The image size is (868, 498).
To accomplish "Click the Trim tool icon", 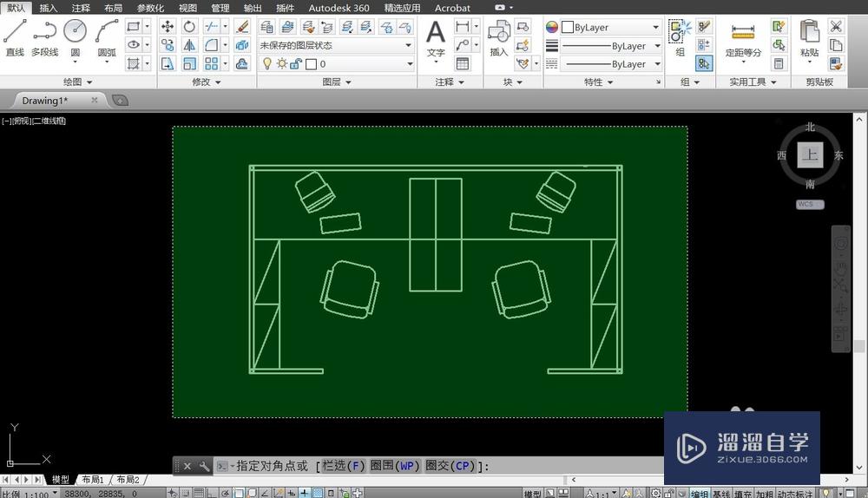I will 211,27.
